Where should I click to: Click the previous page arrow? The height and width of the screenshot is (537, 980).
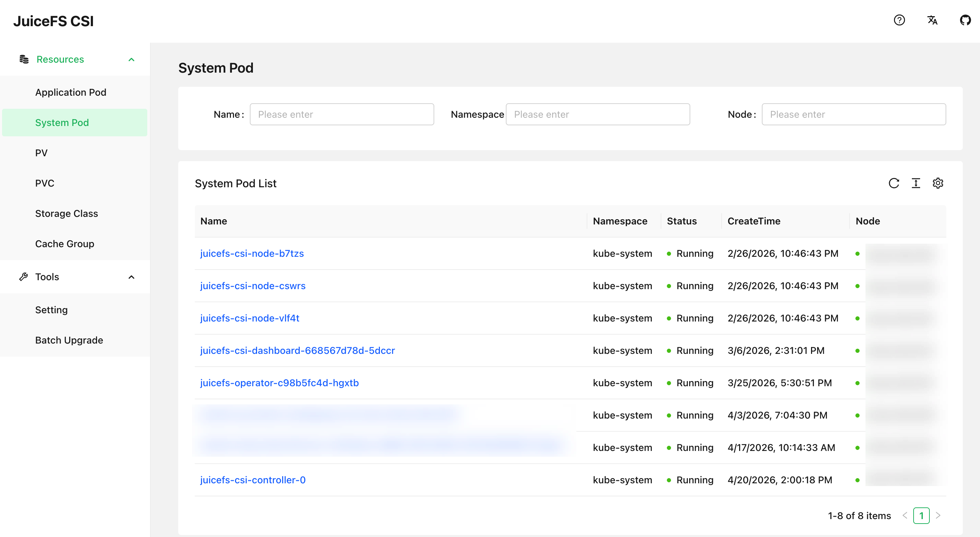click(905, 516)
